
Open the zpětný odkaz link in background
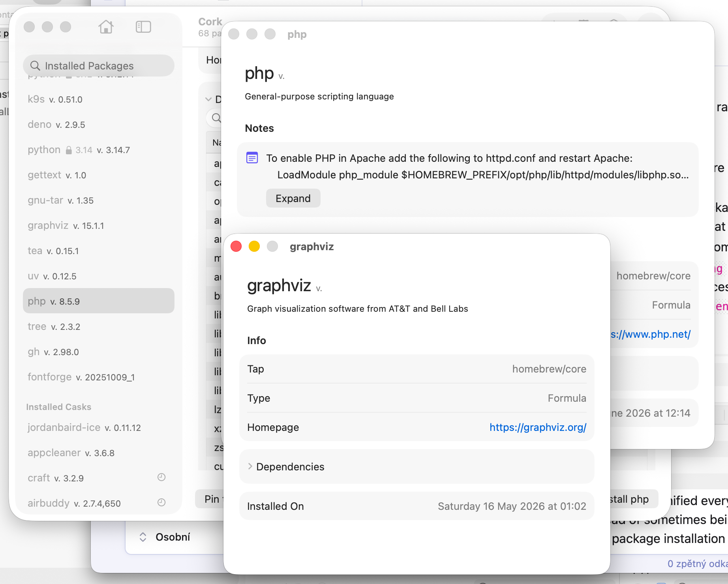point(698,563)
